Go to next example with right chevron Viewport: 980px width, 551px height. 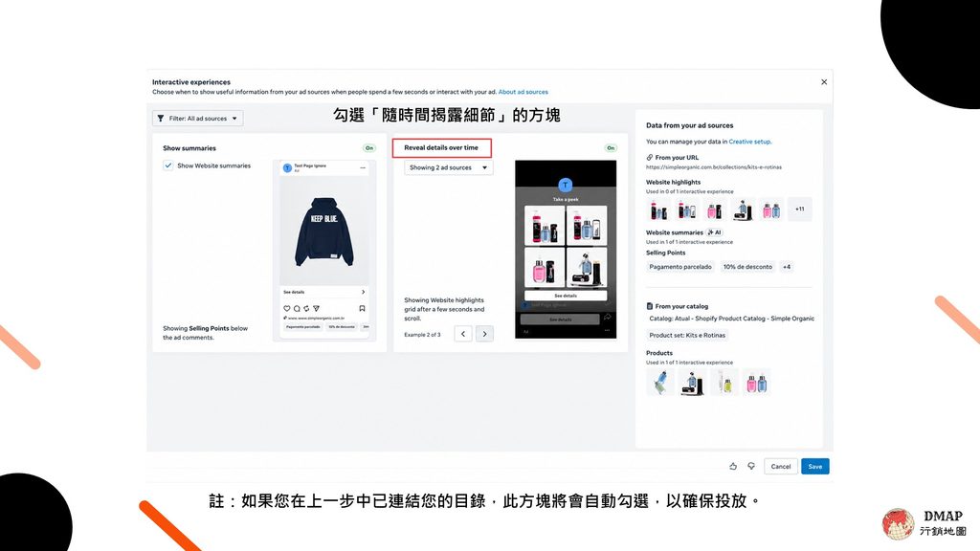point(484,334)
